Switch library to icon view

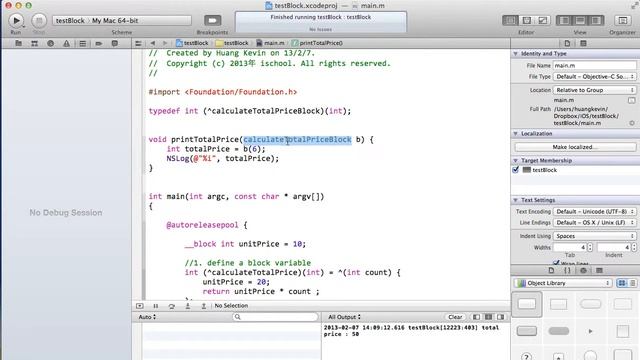click(622, 283)
